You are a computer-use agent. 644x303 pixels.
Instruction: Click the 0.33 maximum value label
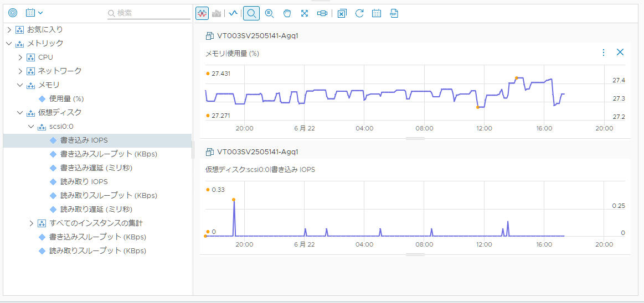(x=218, y=190)
